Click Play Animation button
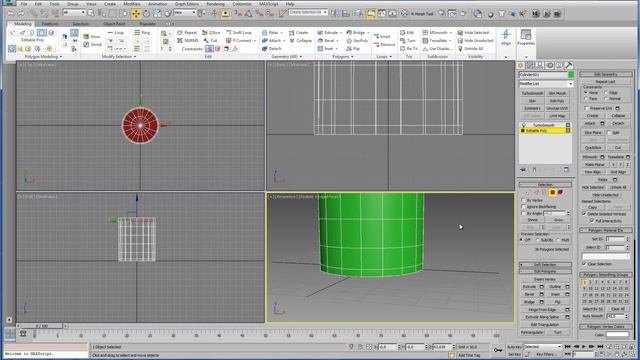Image resolution: width=640 pixels, height=360 pixels. point(584,347)
